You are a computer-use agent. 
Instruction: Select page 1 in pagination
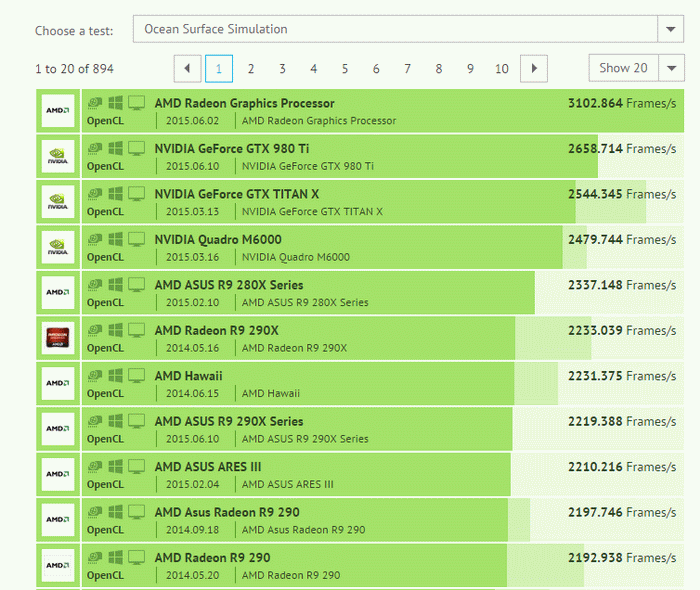[x=219, y=69]
